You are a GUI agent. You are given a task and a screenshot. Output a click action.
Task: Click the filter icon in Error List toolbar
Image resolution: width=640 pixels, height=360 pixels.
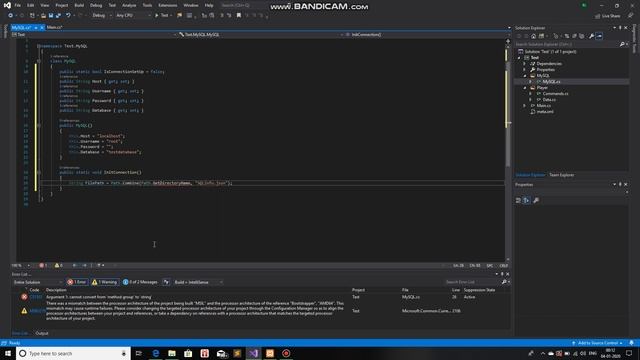coord(166,282)
